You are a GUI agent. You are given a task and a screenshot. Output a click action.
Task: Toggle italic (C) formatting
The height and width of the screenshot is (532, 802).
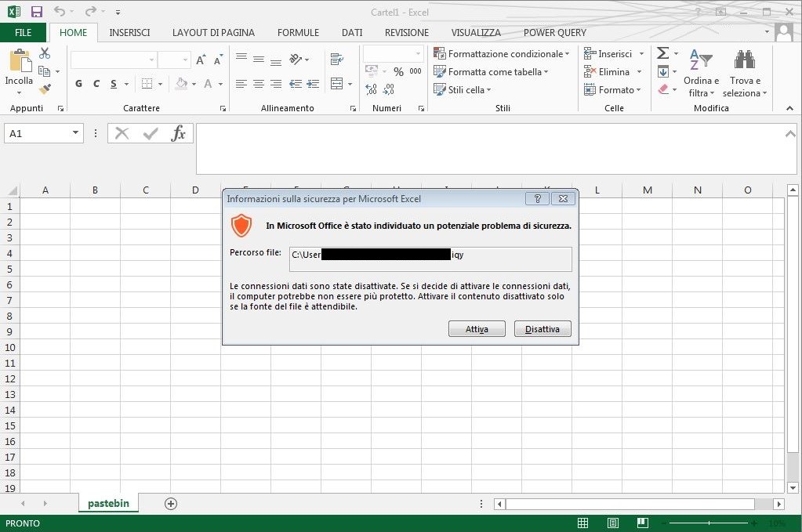(x=96, y=84)
